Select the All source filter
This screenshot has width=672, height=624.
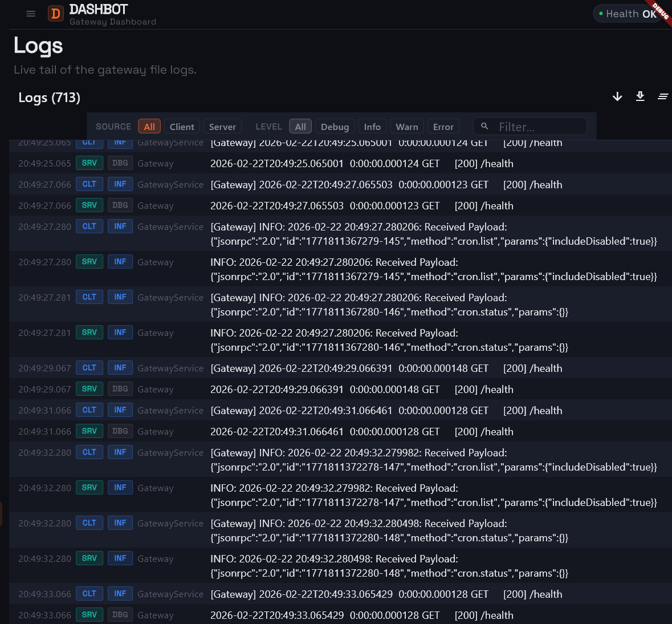tap(149, 126)
